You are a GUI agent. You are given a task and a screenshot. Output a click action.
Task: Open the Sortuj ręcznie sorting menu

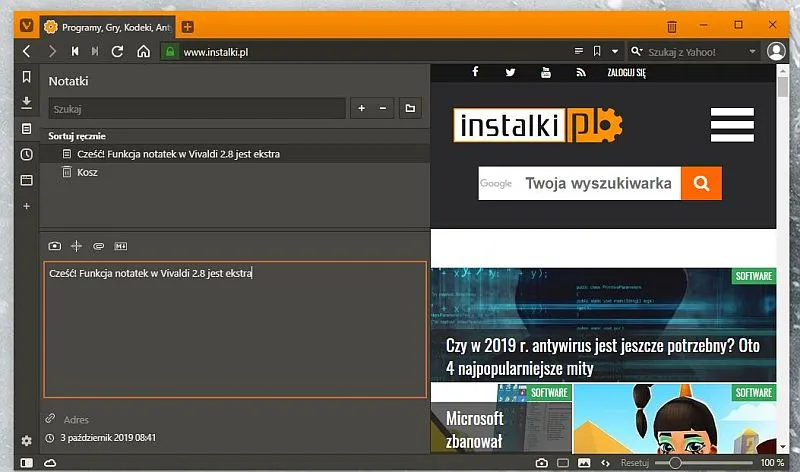click(77, 136)
